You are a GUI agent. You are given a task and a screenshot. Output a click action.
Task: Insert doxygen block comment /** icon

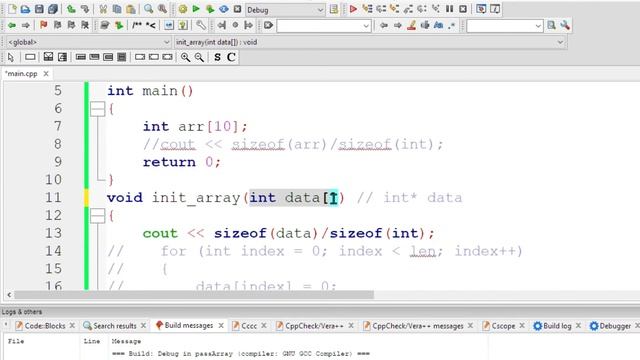pyautogui.click(x=137, y=25)
